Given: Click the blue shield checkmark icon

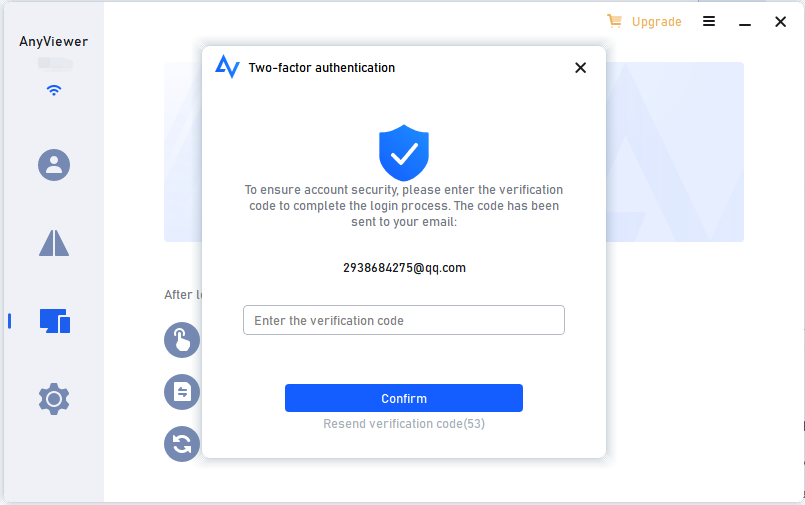Looking at the screenshot, I should click(404, 153).
